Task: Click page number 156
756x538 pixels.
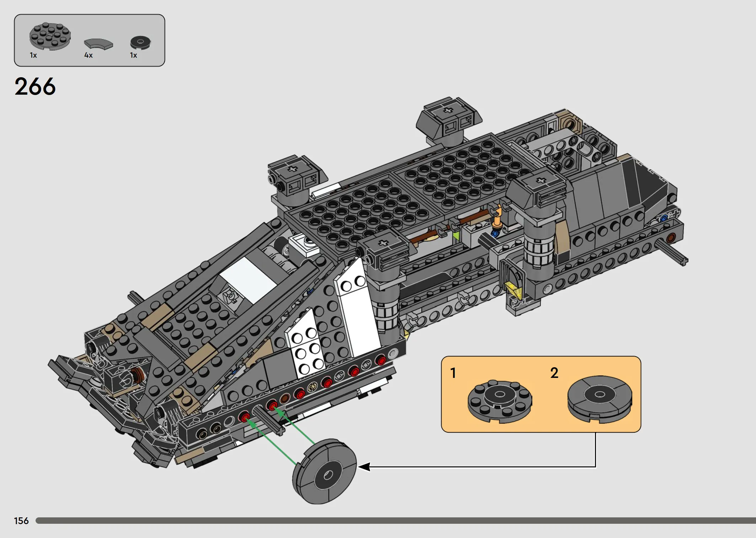Action: (21, 521)
